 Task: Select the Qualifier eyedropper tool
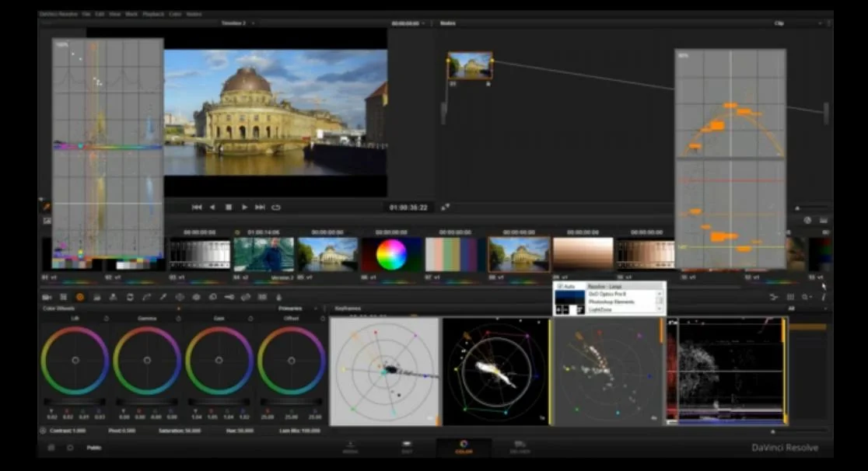pyautogui.click(x=163, y=297)
